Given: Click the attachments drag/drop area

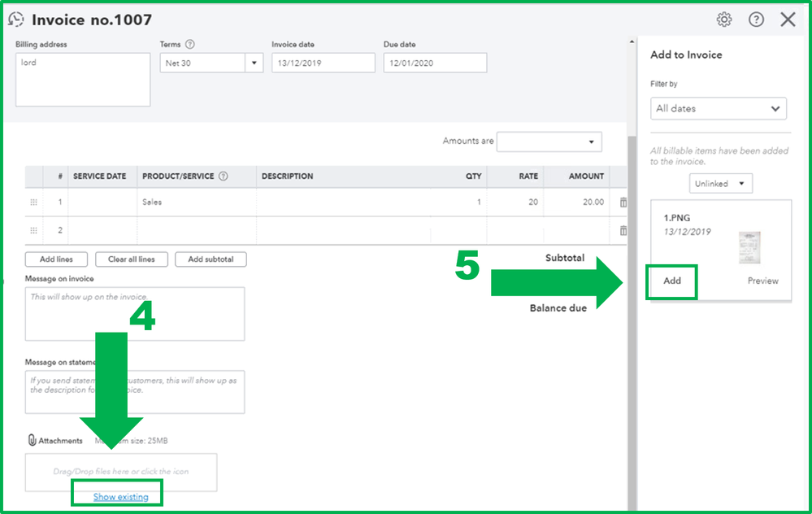Looking at the screenshot, I should tap(121, 472).
